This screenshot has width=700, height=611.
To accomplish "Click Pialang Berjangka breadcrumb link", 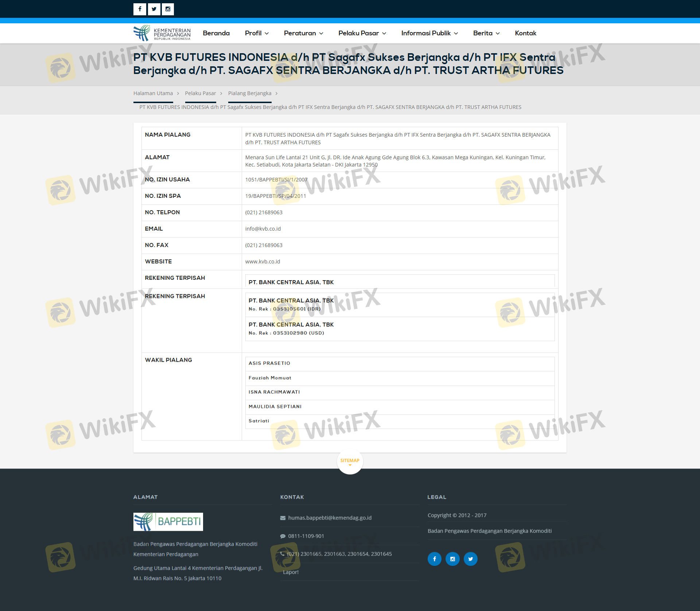I will pos(250,93).
